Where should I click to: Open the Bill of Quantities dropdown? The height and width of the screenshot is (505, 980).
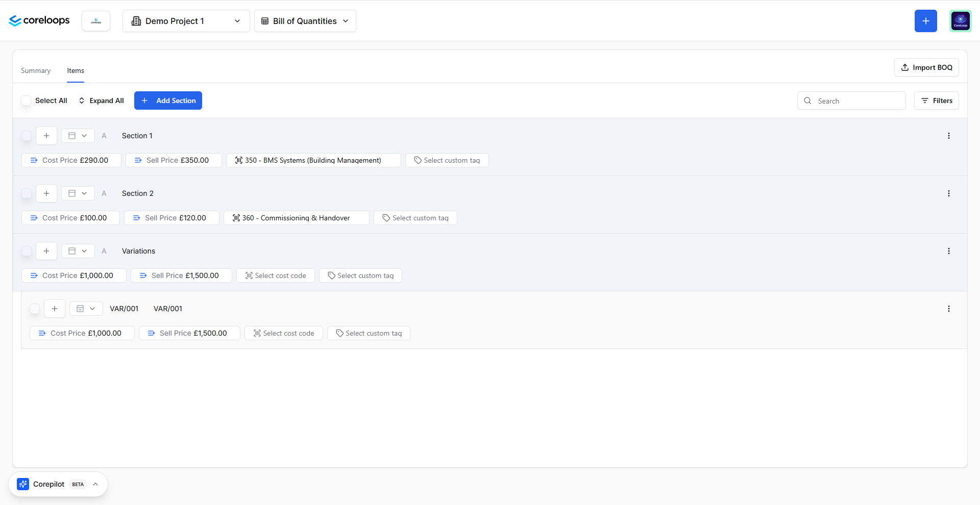(x=305, y=21)
